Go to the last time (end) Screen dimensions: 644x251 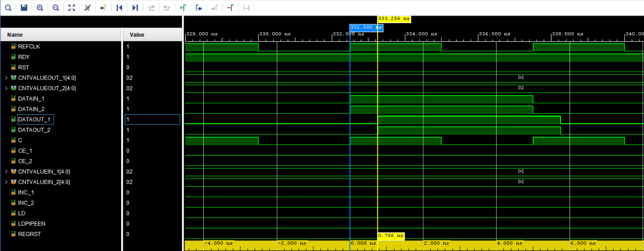point(135,8)
